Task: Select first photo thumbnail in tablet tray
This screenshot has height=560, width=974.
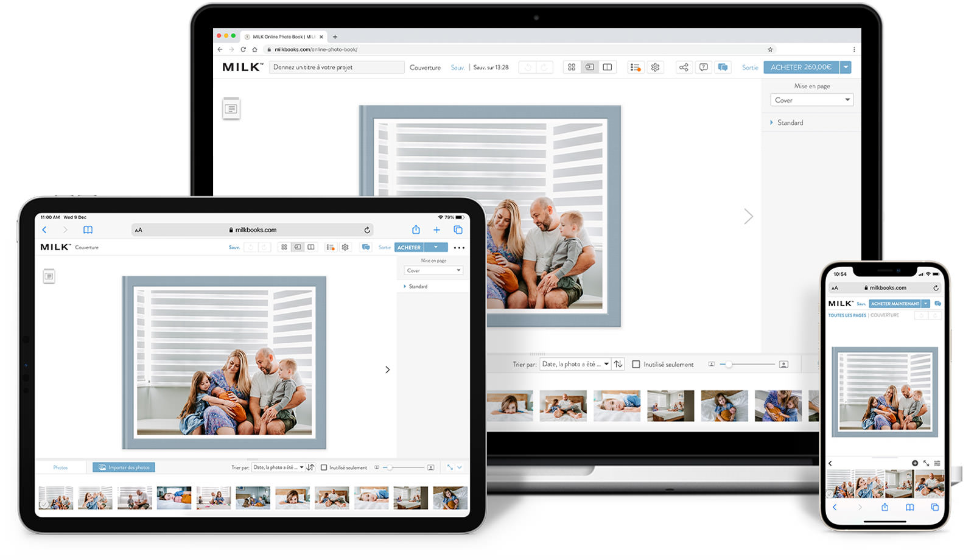Action: [56, 497]
